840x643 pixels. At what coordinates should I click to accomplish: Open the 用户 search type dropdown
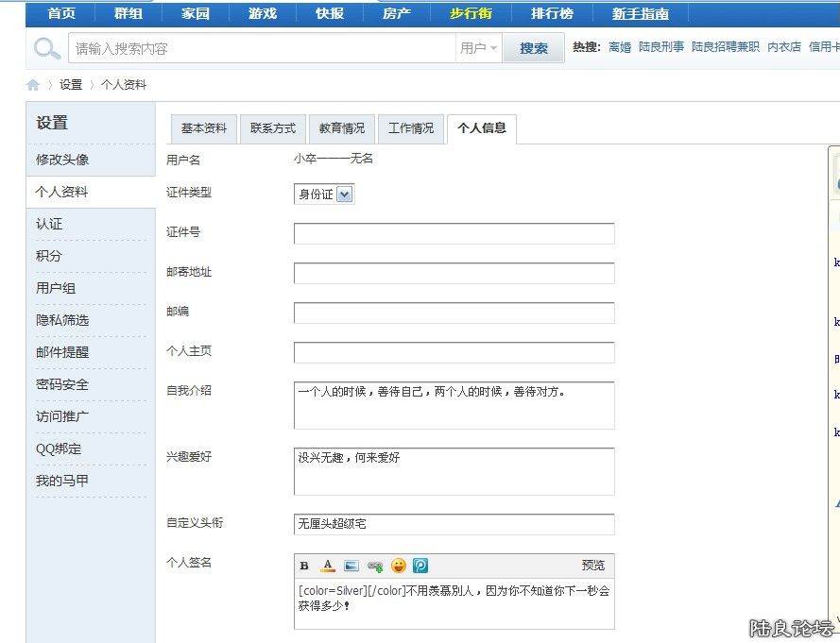click(x=479, y=48)
